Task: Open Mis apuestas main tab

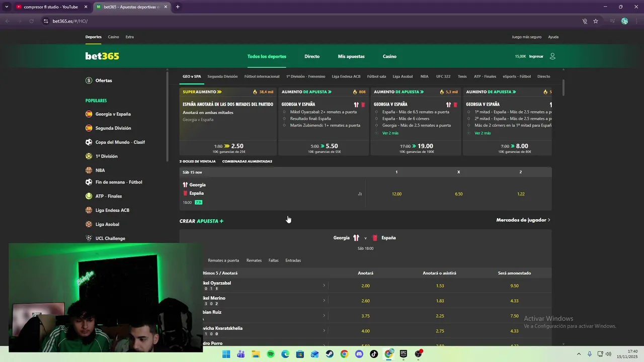Action: 351,56
